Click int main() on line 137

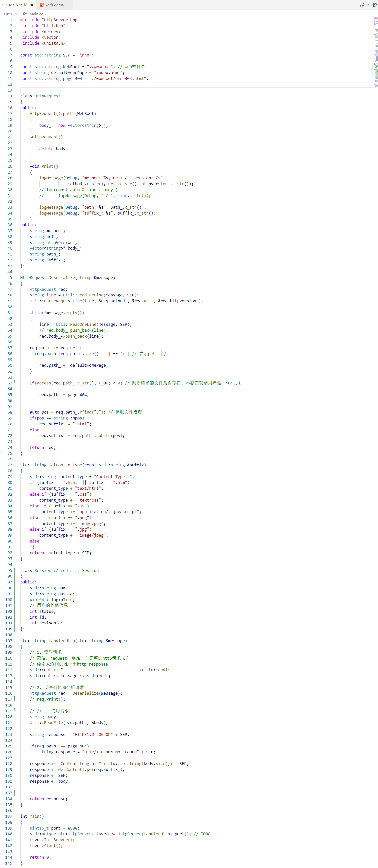click(32, 816)
